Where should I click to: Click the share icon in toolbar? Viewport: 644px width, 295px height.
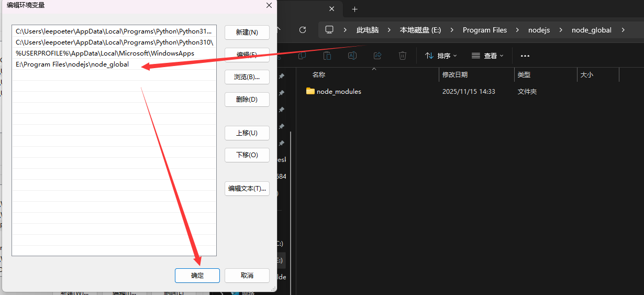click(377, 56)
